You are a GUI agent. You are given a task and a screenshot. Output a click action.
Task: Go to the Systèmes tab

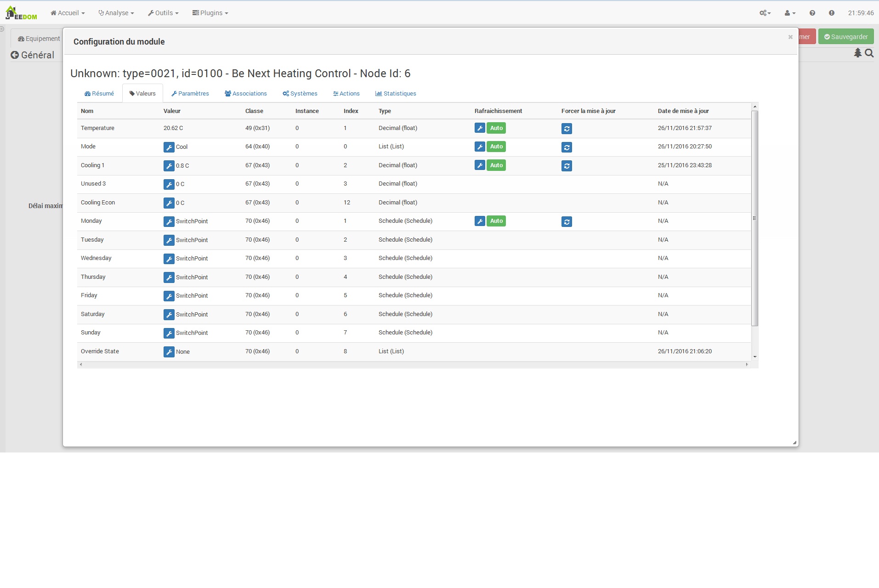coord(300,93)
